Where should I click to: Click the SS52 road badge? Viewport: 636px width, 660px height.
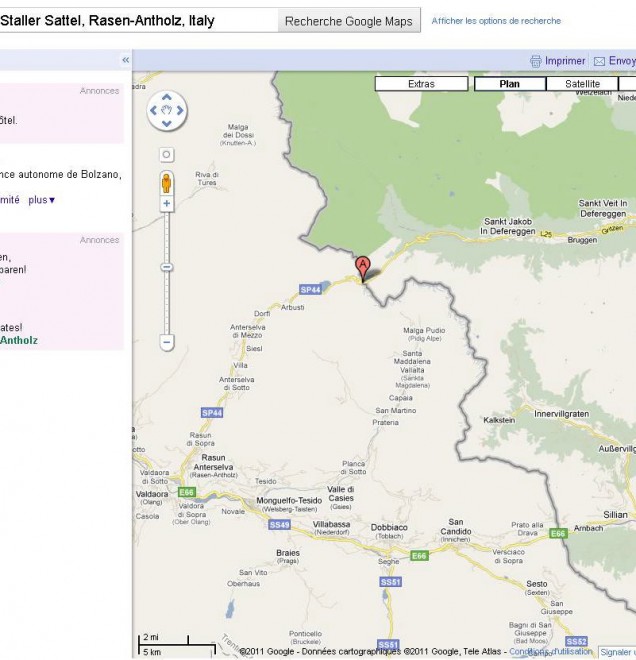(576, 641)
